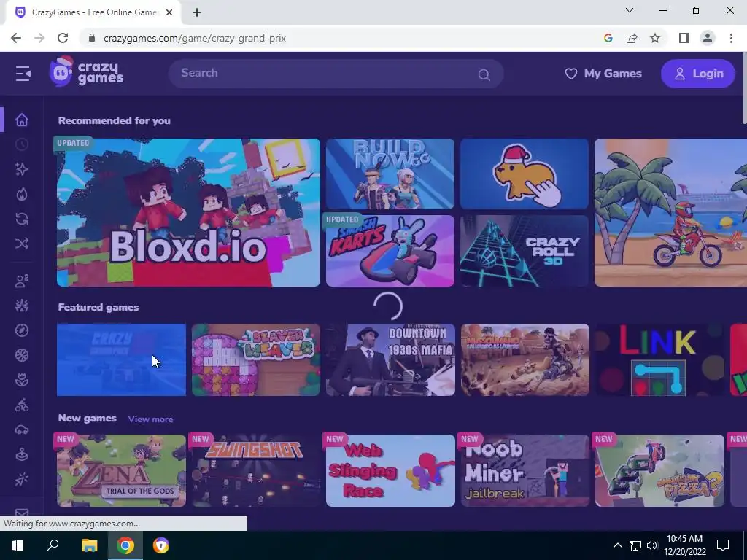The image size is (747, 560).
Task: Toggle Chrome side panel icon
Action: (684, 38)
